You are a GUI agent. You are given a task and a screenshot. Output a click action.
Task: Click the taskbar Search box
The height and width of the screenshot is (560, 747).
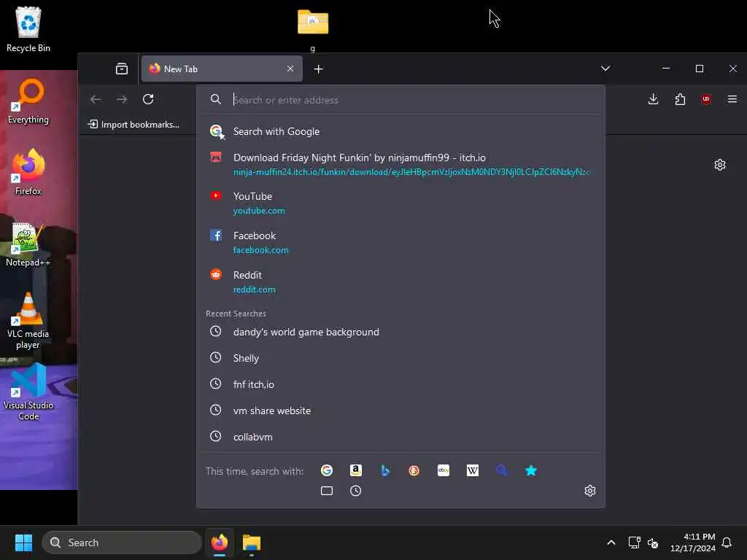click(x=122, y=542)
